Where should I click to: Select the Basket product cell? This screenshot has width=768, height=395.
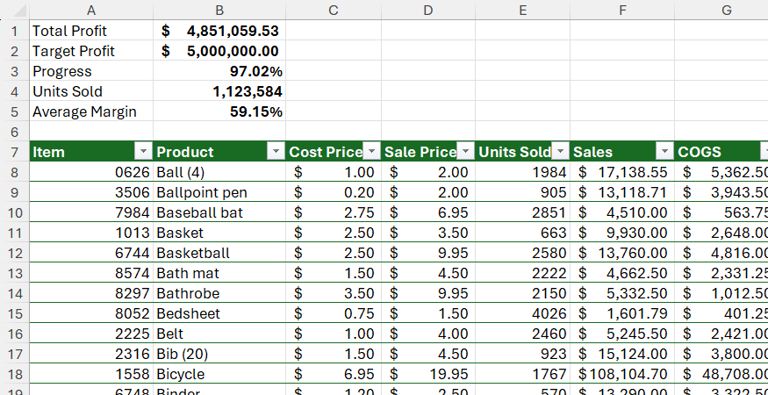(219, 233)
